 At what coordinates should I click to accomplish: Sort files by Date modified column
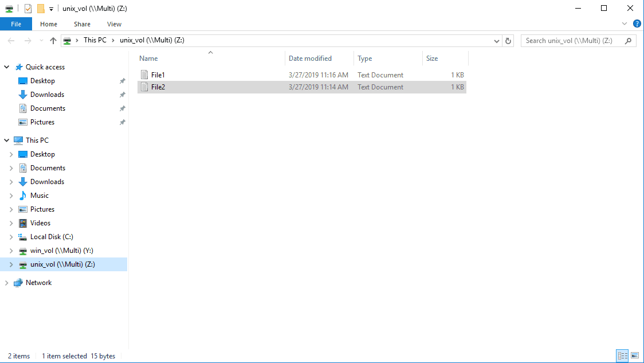(x=310, y=58)
